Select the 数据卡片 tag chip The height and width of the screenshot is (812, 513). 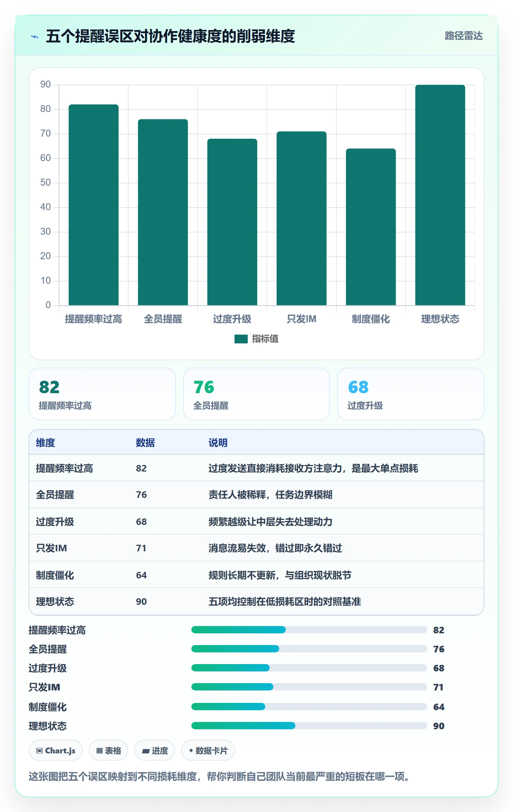[x=208, y=750]
